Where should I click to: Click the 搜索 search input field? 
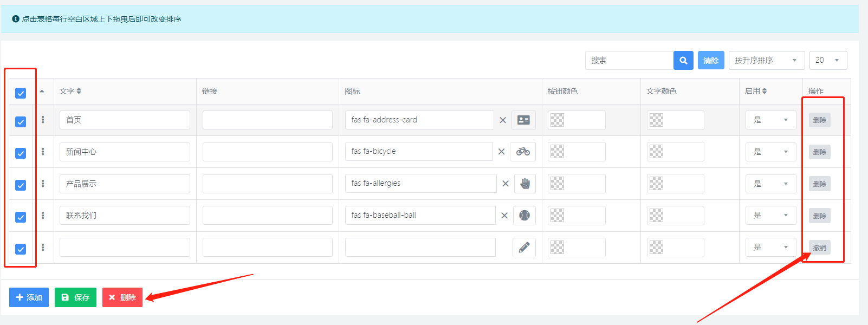click(629, 61)
